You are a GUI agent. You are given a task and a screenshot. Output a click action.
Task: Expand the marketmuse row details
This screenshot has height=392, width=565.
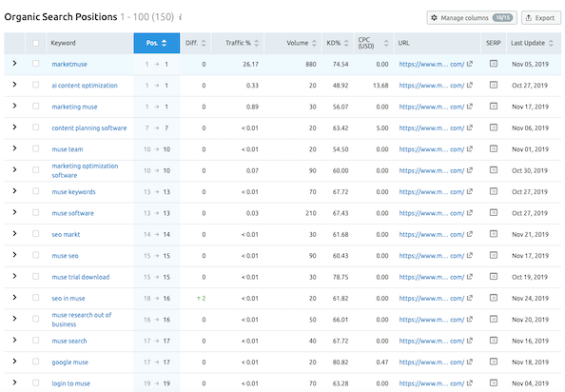(x=14, y=63)
